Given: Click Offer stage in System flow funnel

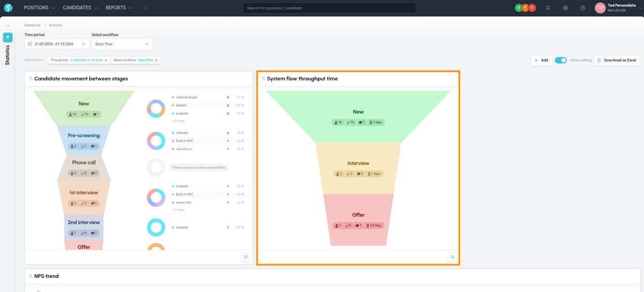Looking at the screenshot, I should (358, 220).
